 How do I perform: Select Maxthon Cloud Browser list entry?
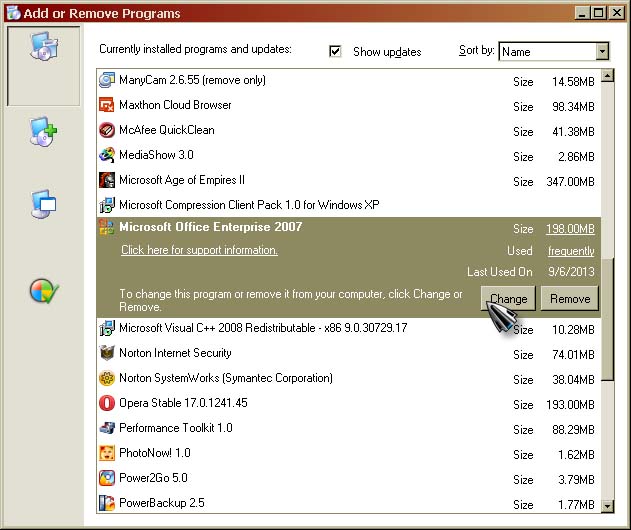point(175,105)
